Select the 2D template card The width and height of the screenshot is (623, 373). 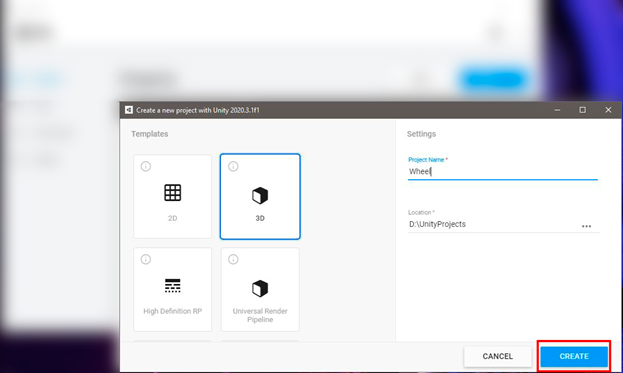point(172,197)
